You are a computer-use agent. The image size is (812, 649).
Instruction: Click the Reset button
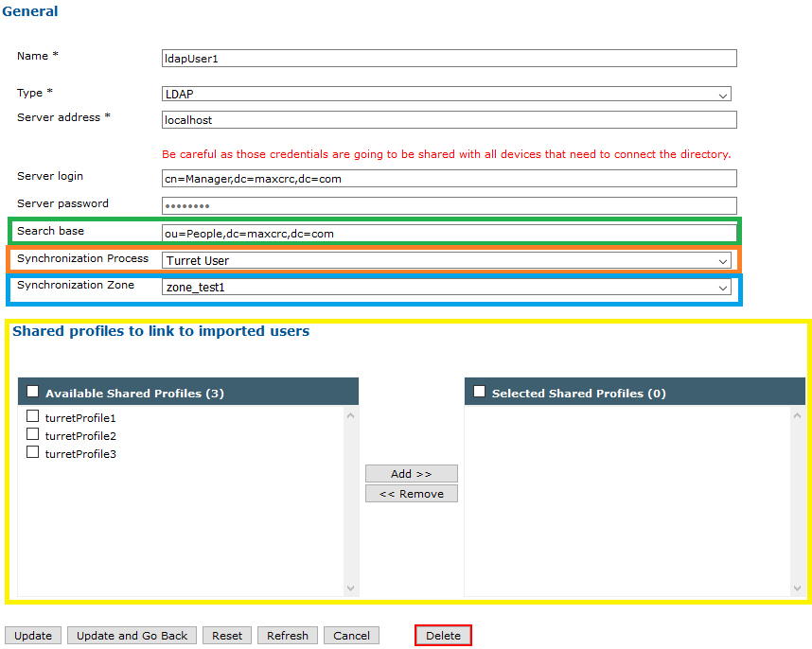pos(227,636)
